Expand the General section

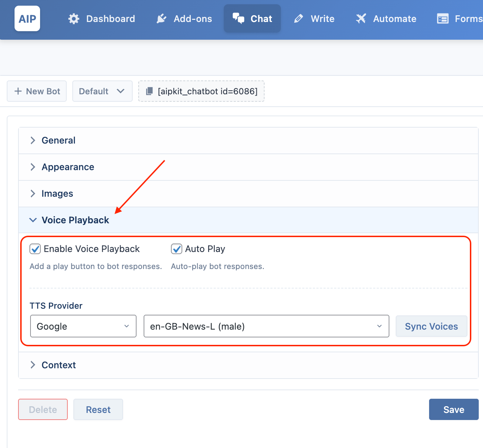tap(248, 140)
